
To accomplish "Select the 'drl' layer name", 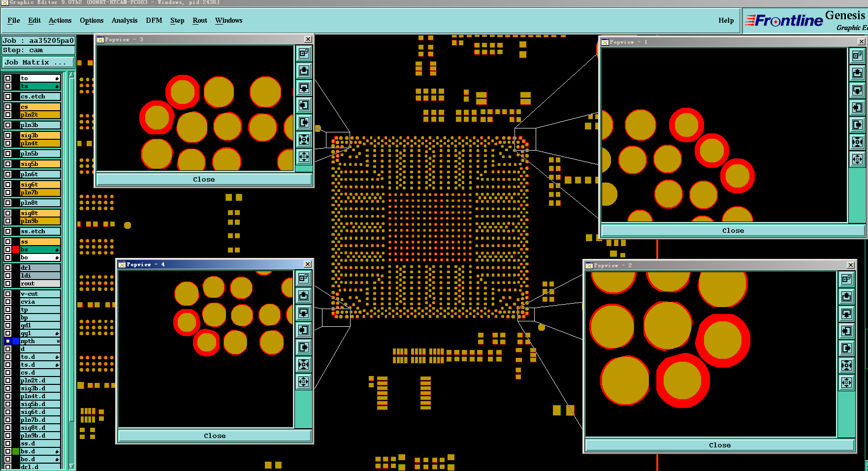I will pyautogui.click(x=40, y=268).
